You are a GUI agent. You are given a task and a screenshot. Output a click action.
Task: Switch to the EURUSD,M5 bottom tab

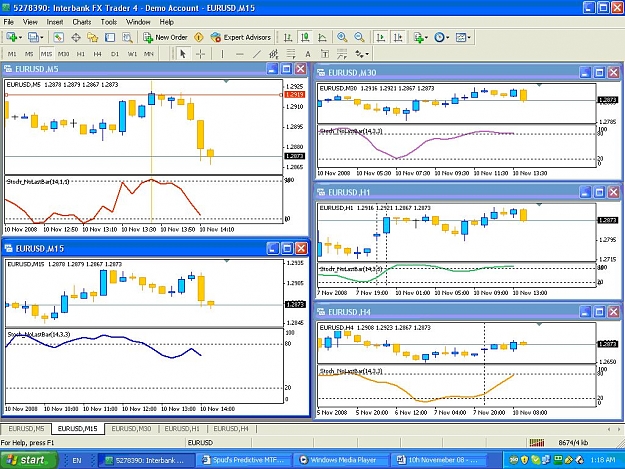pos(26,429)
